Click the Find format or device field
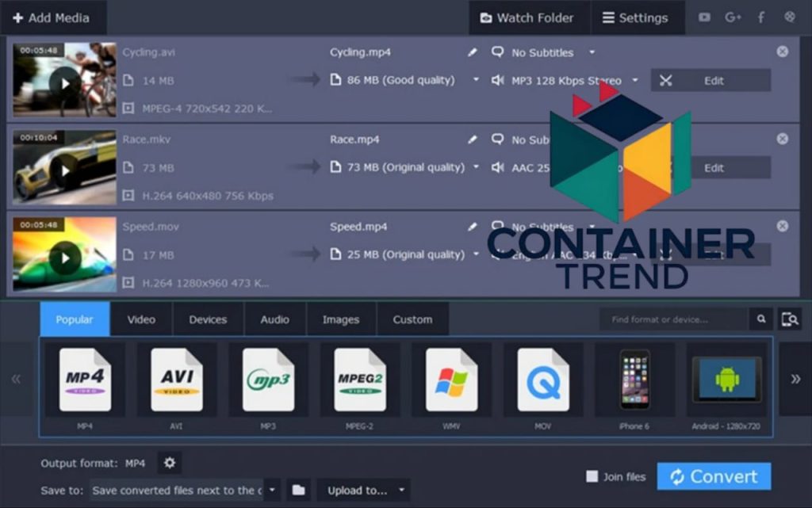This screenshot has height=508, width=812. click(x=674, y=319)
